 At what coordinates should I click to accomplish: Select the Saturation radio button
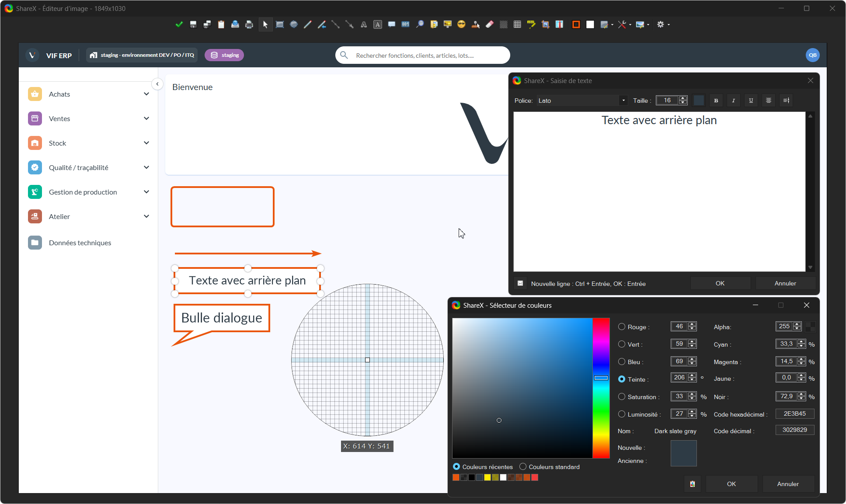click(x=622, y=397)
